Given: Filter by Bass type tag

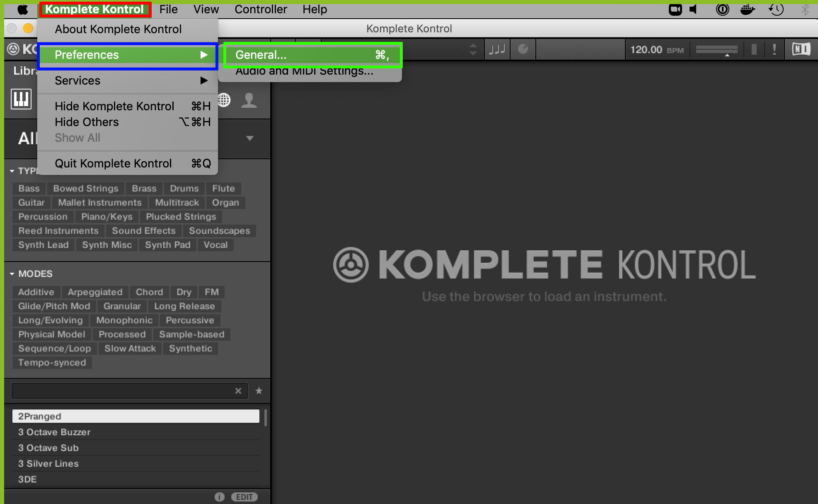Looking at the screenshot, I should tap(29, 188).
